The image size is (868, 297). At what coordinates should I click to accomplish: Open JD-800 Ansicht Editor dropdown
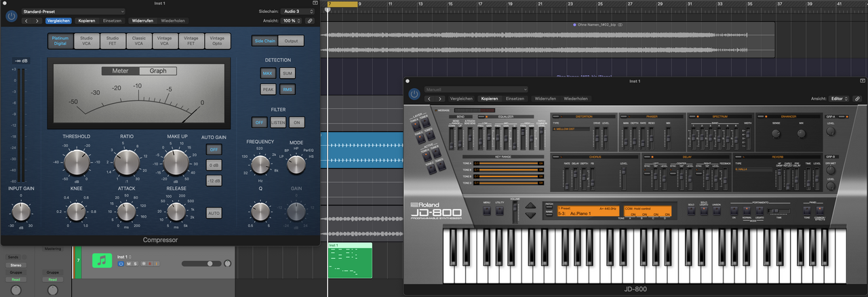(840, 98)
